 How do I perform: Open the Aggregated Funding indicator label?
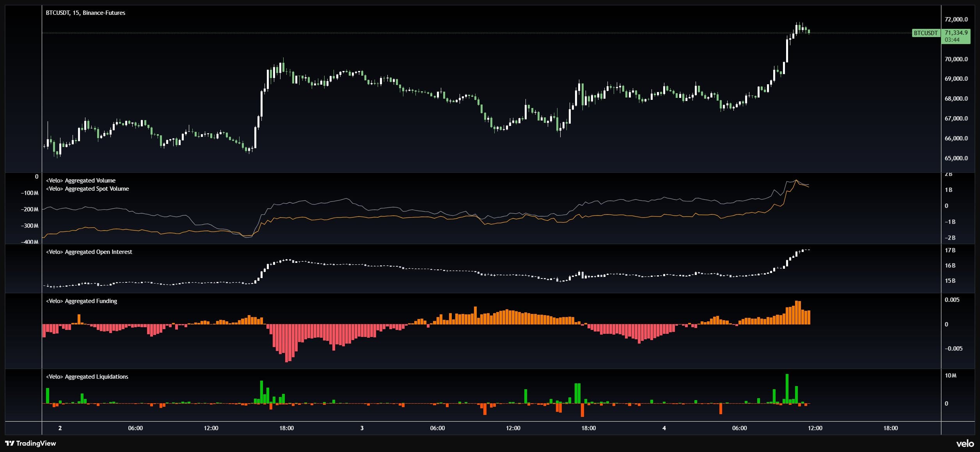(82, 301)
